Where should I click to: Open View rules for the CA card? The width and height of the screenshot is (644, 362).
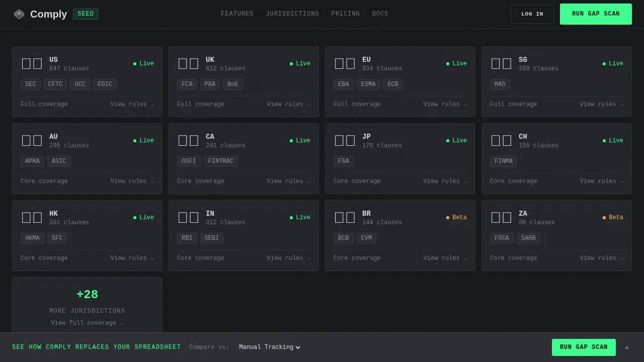click(x=289, y=182)
